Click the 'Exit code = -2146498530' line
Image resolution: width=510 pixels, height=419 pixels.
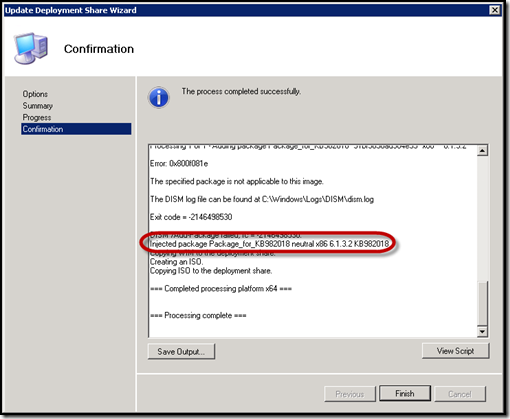[x=191, y=217]
